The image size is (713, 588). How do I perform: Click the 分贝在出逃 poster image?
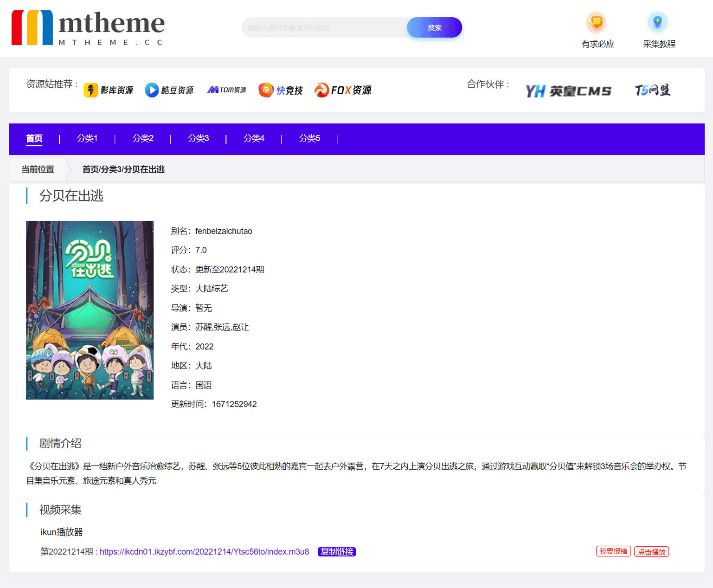pos(90,310)
